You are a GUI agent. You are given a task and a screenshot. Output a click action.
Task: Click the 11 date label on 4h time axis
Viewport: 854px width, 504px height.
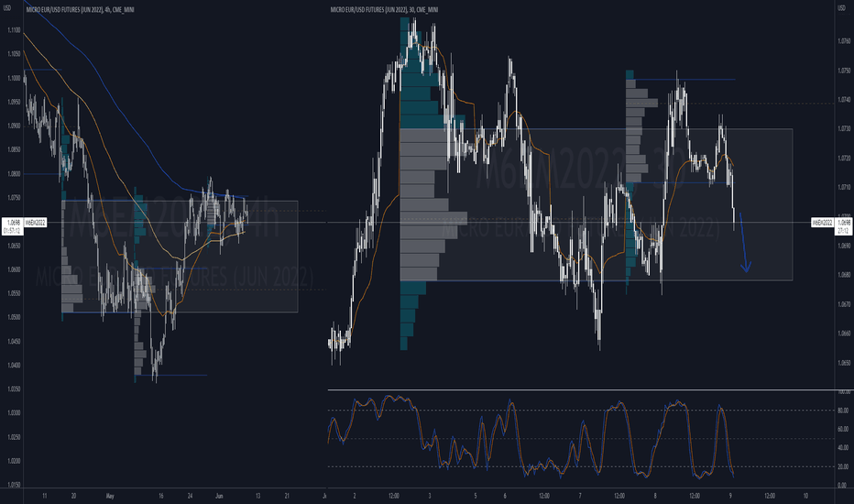coord(45,496)
